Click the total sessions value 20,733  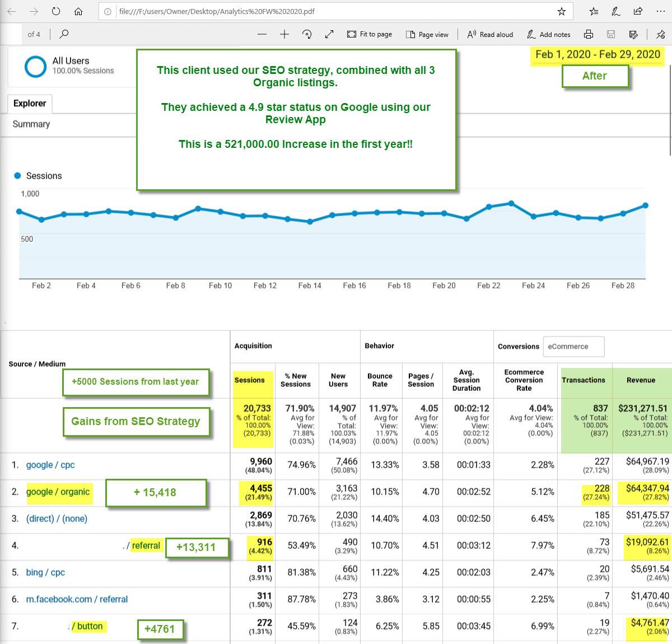click(x=257, y=408)
